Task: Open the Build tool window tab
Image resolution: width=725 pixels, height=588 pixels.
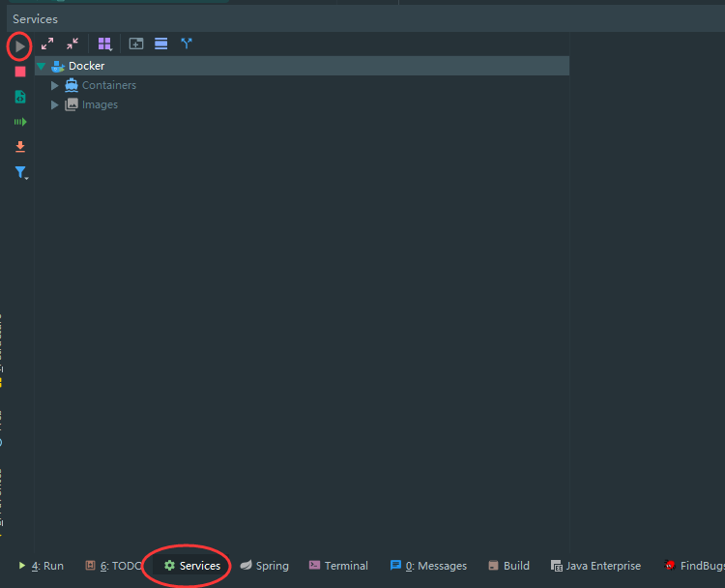Action: coord(508,566)
